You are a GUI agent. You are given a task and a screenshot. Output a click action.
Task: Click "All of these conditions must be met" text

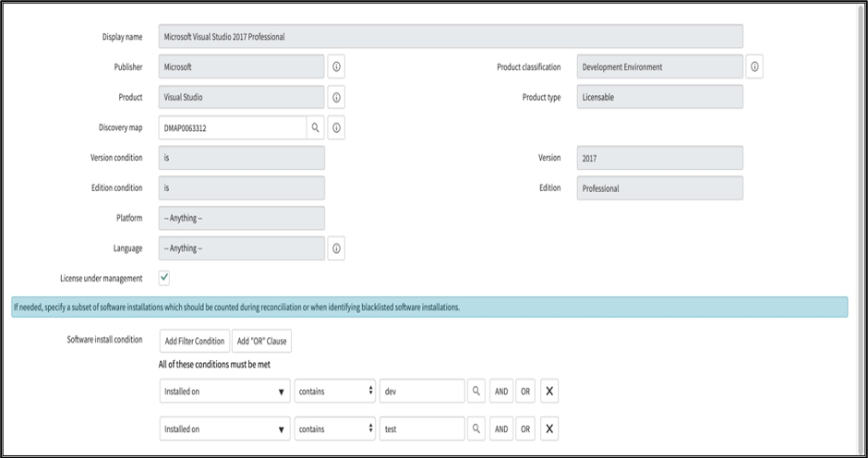click(214, 365)
